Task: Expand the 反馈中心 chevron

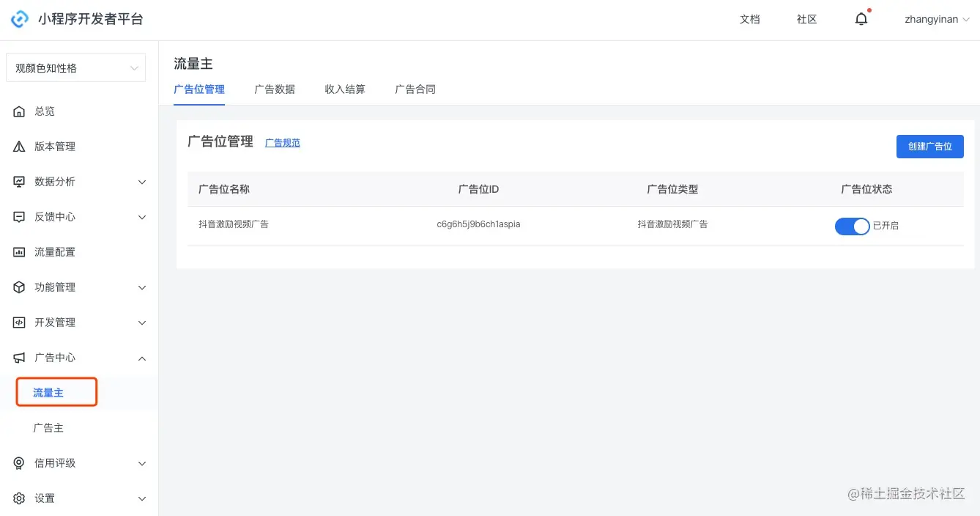Action: click(142, 217)
